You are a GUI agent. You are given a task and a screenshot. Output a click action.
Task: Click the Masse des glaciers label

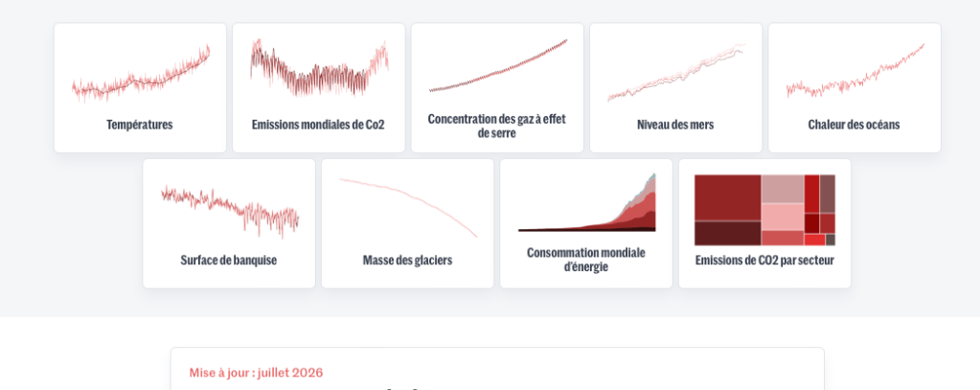[x=407, y=260]
